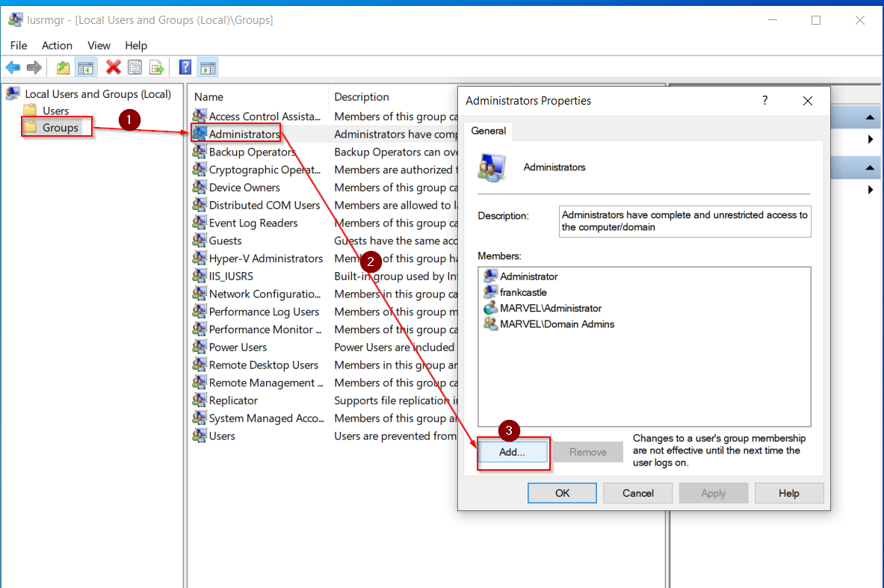This screenshot has width=884, height=588.
Task: Collapse the second Actions pane section arrow
Action: coord(870,167)
